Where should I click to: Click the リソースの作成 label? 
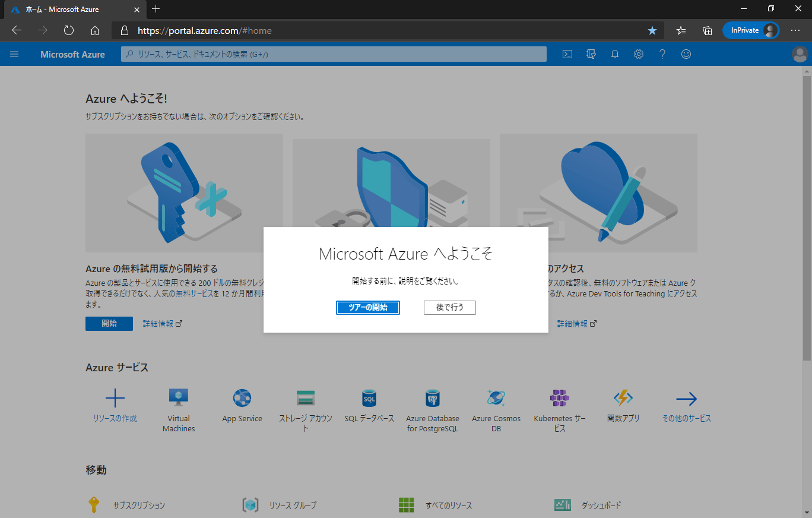point(115,418)
